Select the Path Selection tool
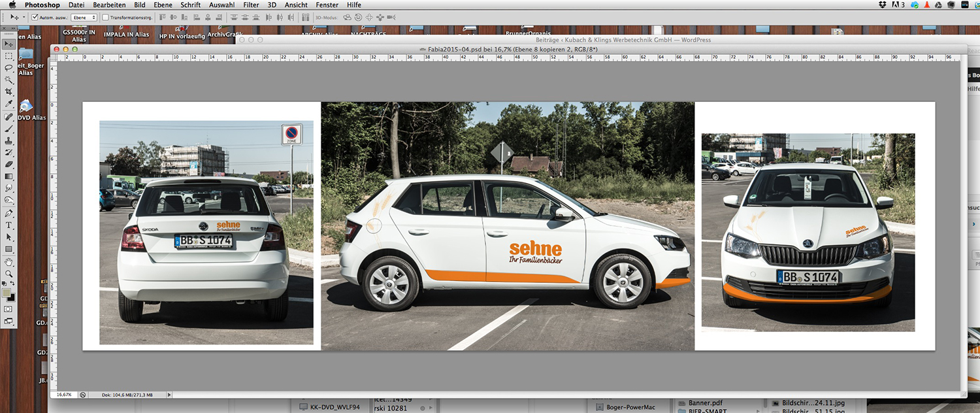The width and height of the screenshot is (980, 413). coord(8,237)
